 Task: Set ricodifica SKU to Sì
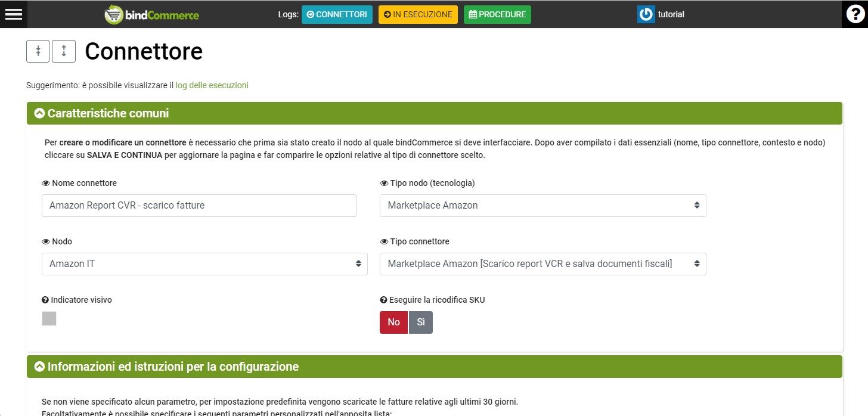tap(421, 322)
